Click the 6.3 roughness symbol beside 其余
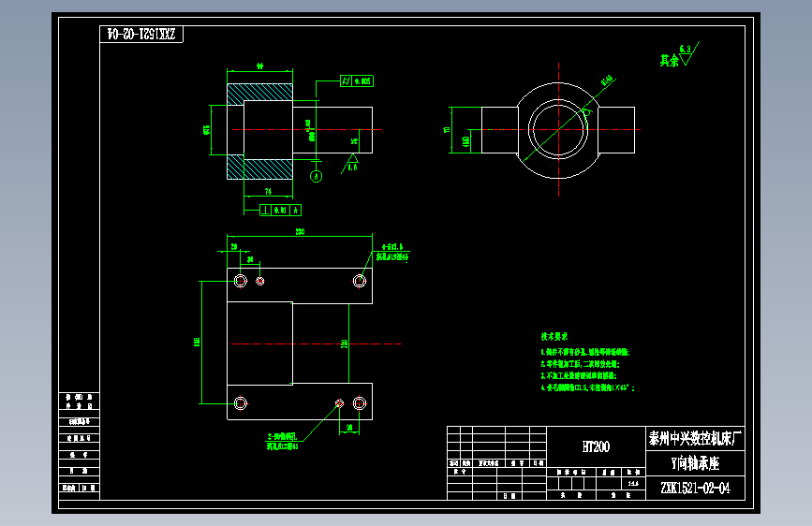Viewport: 812px width, 526px height. [x=687, y=54]
